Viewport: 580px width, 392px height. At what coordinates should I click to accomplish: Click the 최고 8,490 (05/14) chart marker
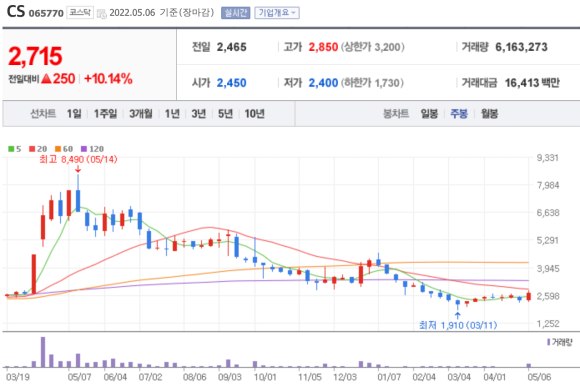coord(78,159)
